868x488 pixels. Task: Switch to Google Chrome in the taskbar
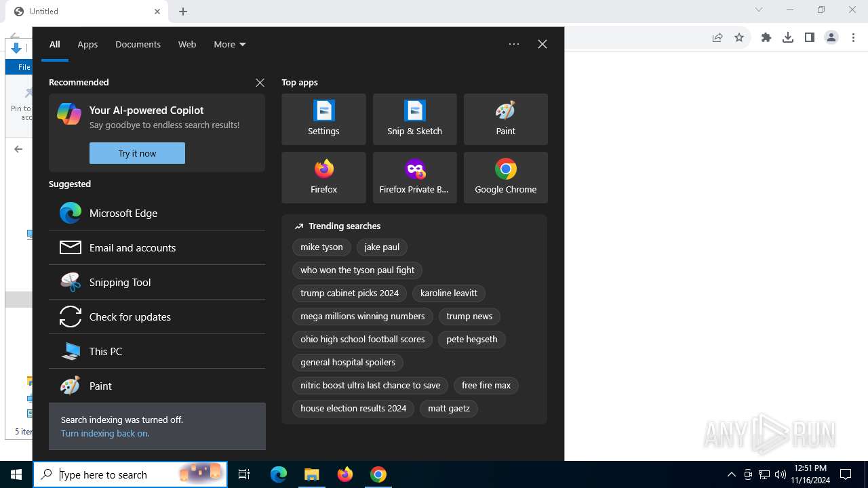pos(378,474)
